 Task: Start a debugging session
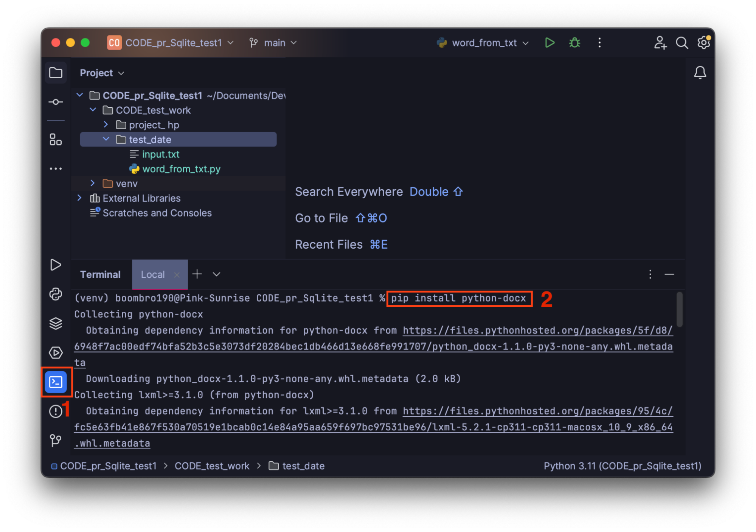pyautogui.click(x=574, y=42)
